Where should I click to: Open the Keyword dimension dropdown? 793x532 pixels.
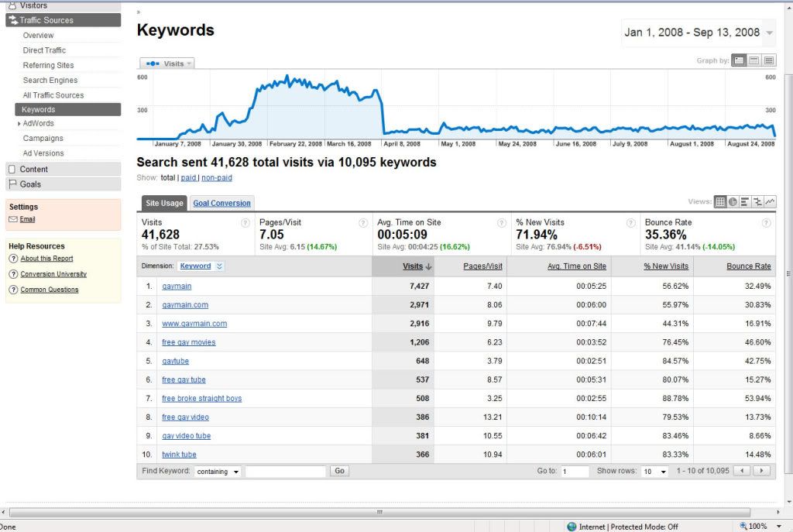point(201,266)
